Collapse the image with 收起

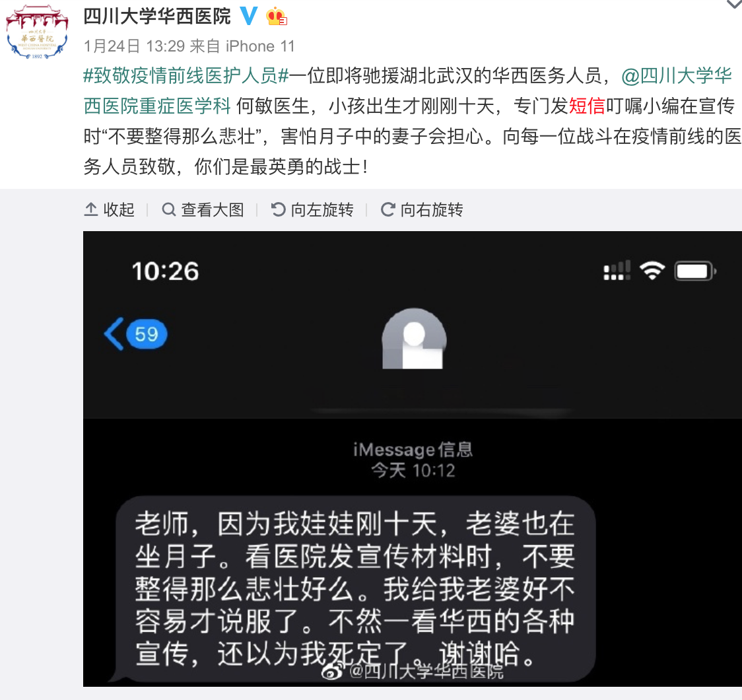[x=110, y=209]
